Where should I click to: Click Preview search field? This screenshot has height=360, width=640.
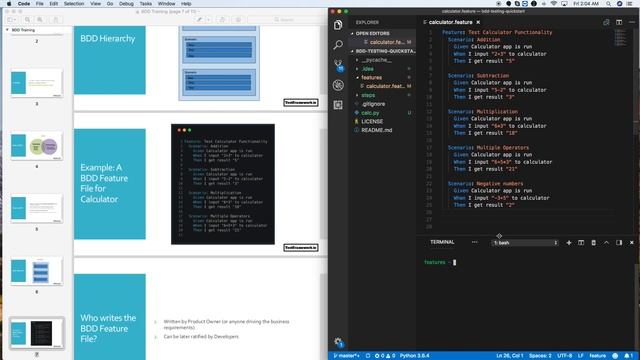(284, 20)
